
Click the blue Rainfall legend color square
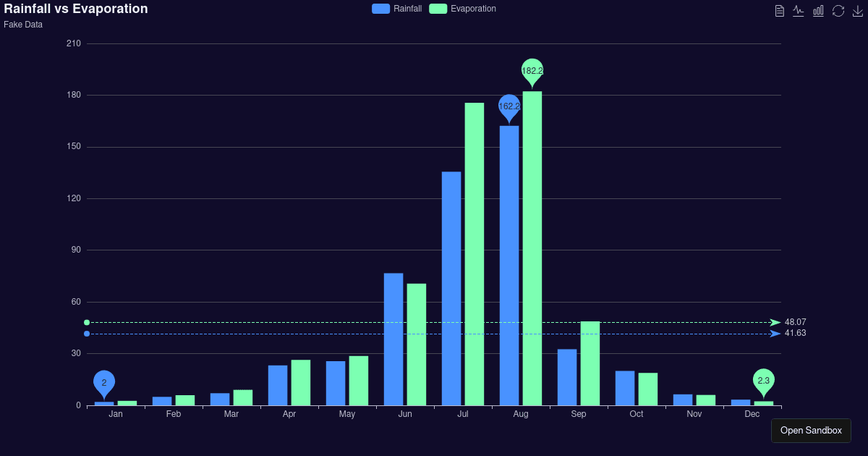(x=381, y=8)
